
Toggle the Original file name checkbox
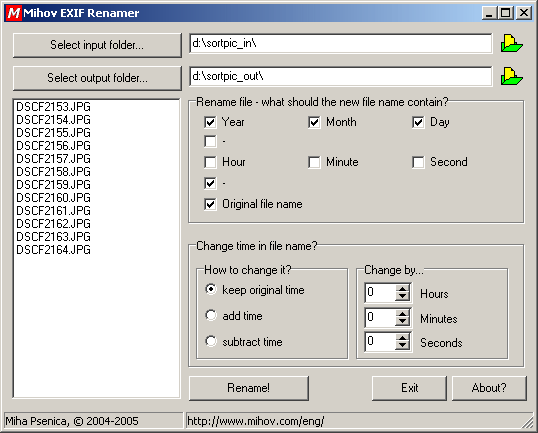tap(210, 204)
